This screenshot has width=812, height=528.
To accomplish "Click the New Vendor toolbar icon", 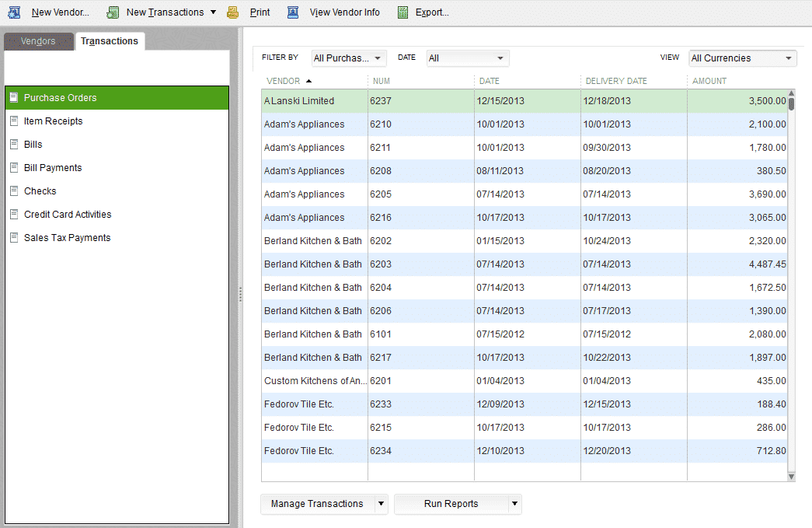I will [15, 12].
